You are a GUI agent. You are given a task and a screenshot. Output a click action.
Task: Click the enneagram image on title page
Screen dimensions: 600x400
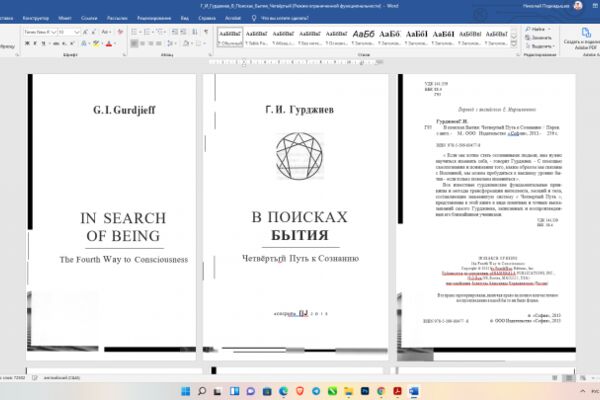tap(299, 156)
